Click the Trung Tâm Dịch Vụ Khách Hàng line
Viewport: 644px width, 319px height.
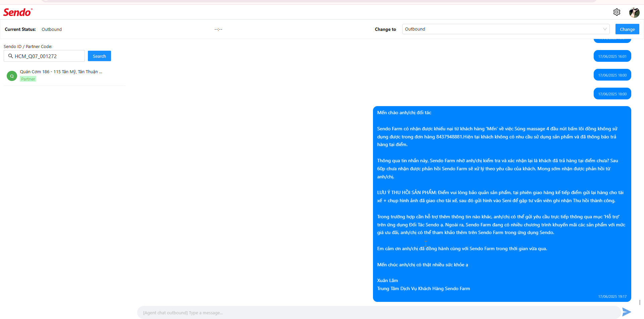pyautogui.click(x=423, y=288)
